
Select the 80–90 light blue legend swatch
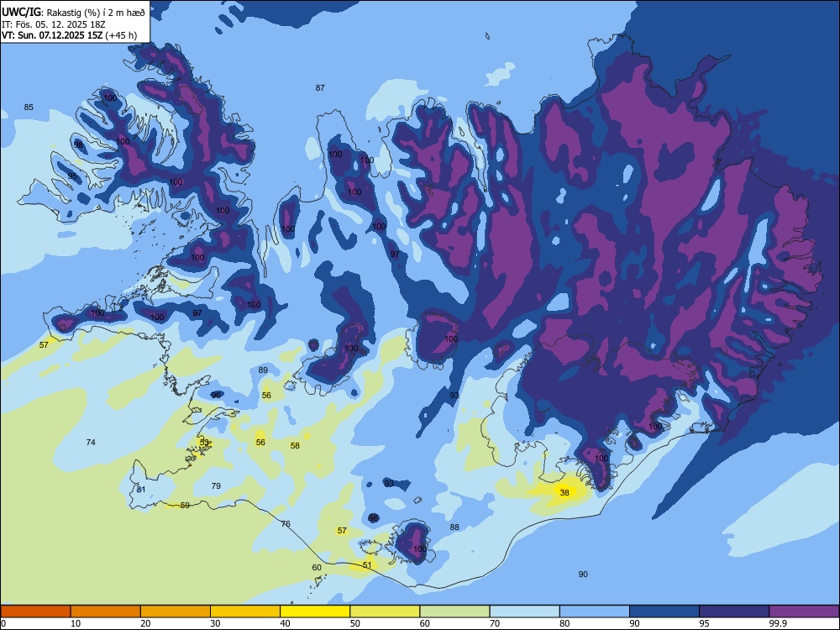click(595, 612)
